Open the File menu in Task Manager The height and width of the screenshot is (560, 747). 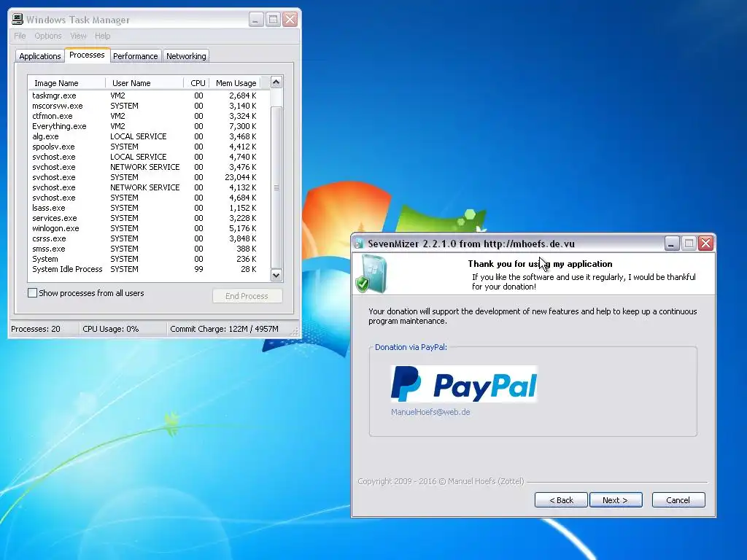tap(20, 36)
